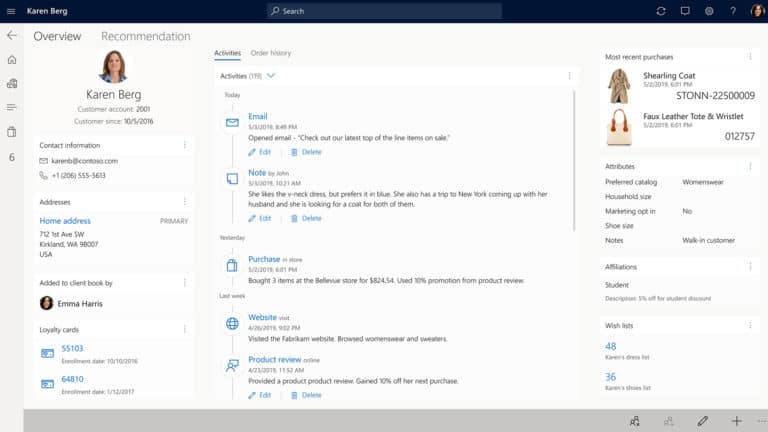Click the Shearling Coat product thumbnail
768x432 pixels.
click(619, 86)
